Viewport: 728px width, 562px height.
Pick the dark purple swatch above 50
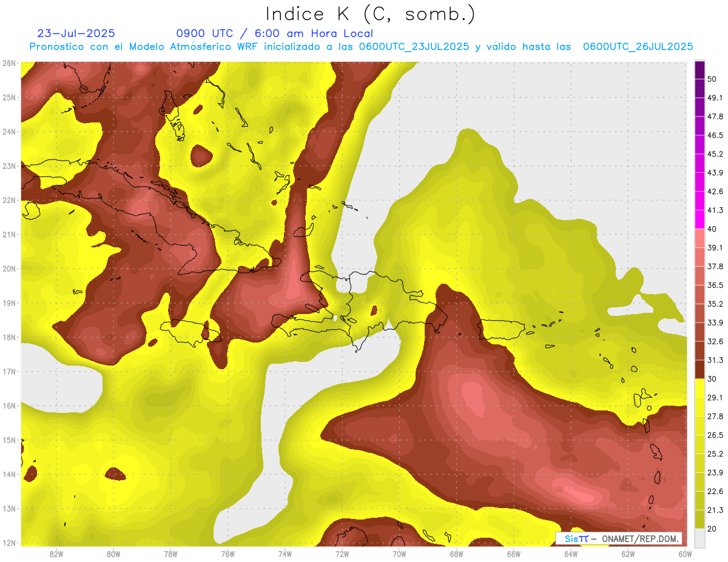tap(699, 70)
